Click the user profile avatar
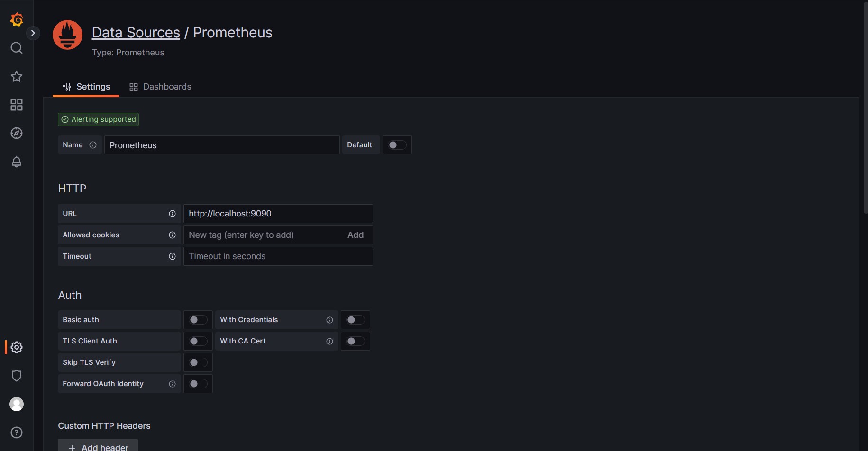 pos(17,404)
